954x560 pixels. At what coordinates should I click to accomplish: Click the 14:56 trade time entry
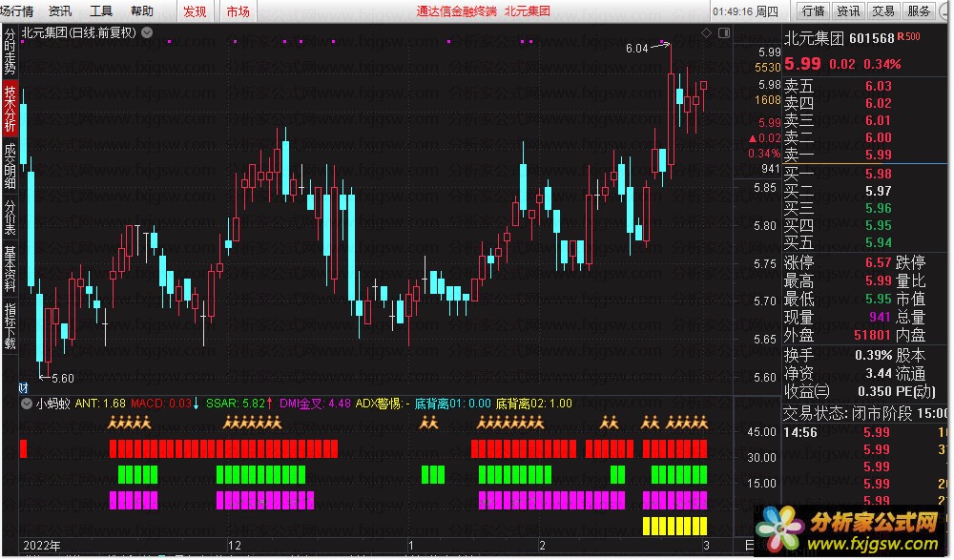(800, 433)
